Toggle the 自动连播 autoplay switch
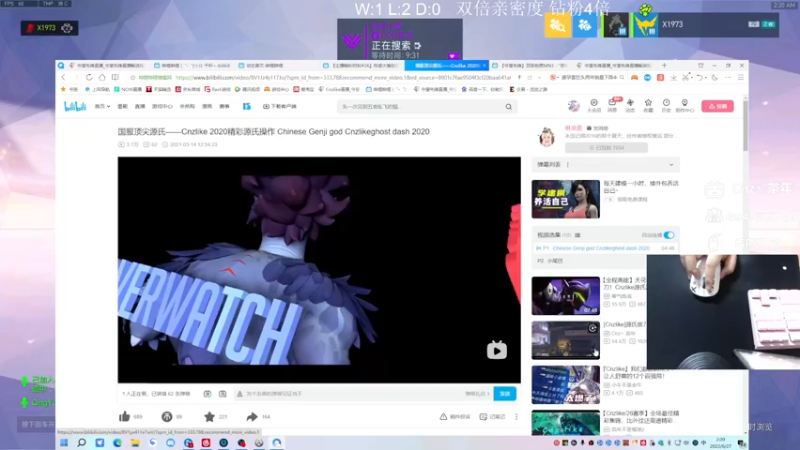The width and height of the screenshot is (800, 450). click(x=669, y=235)
